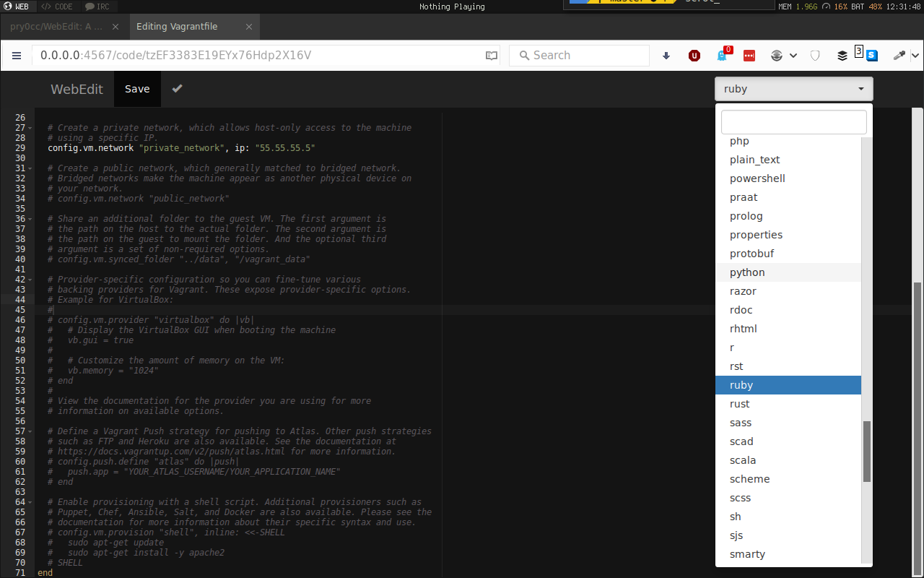Click the shield icon in the browser toolbar
The height and width of the screenshot is (578, 924).
[x=815, y=56]
